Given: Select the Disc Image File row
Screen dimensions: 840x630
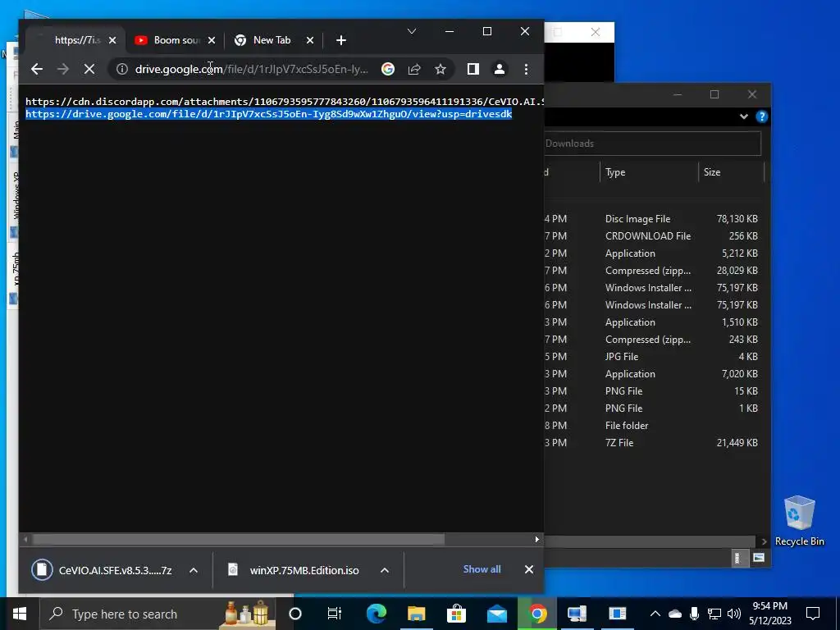Looking at the screenshot, I should 655,218.
